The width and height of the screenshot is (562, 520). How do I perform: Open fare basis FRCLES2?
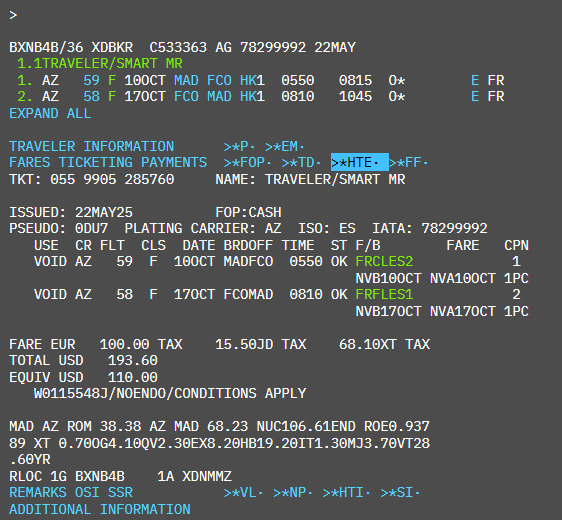click(384, 262)
